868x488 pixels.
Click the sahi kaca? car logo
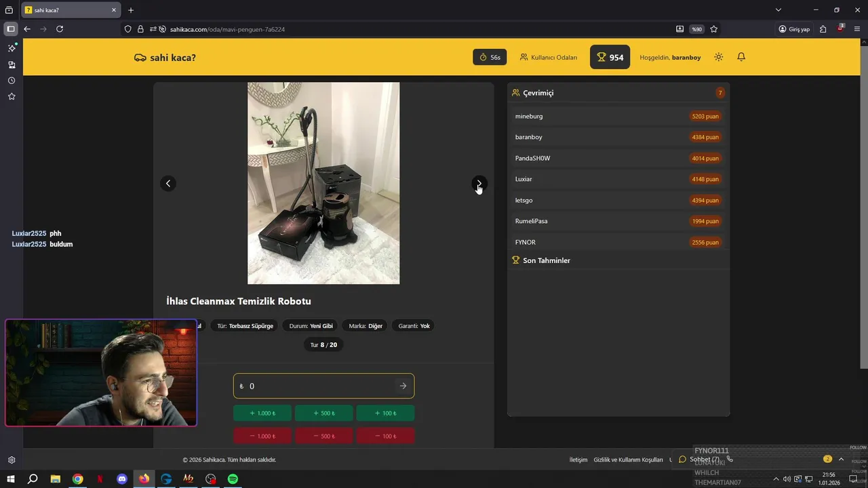(165, 58)
